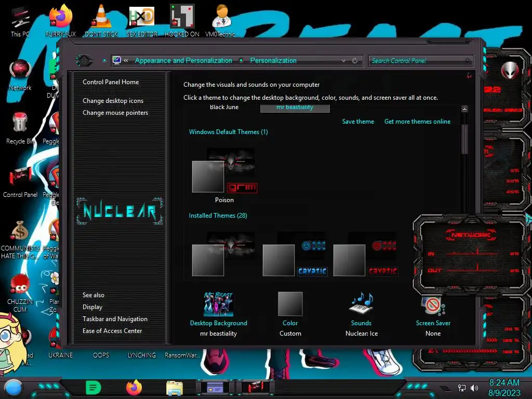532x399 pixels.
Task: Open the Network desktop icon
Action: (20, 75)
